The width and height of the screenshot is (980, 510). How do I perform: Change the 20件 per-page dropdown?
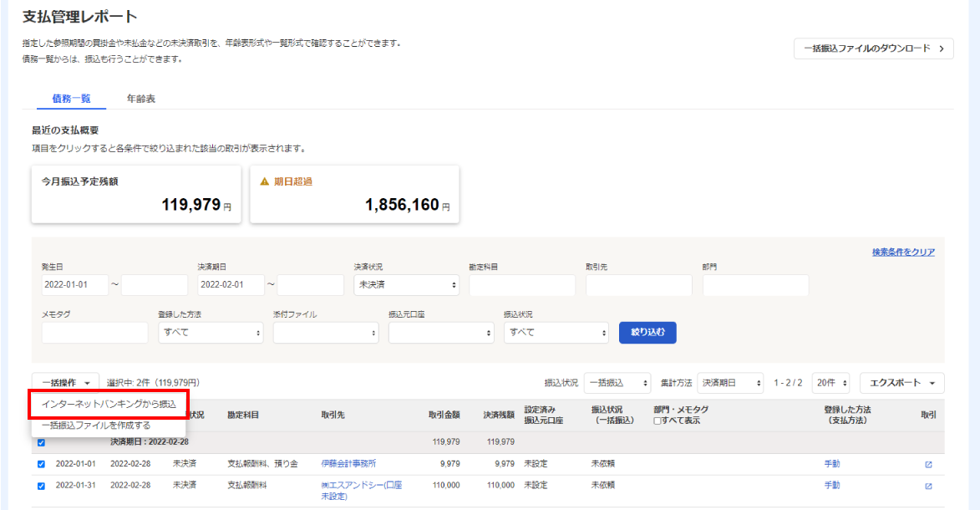tap(830, 383)
